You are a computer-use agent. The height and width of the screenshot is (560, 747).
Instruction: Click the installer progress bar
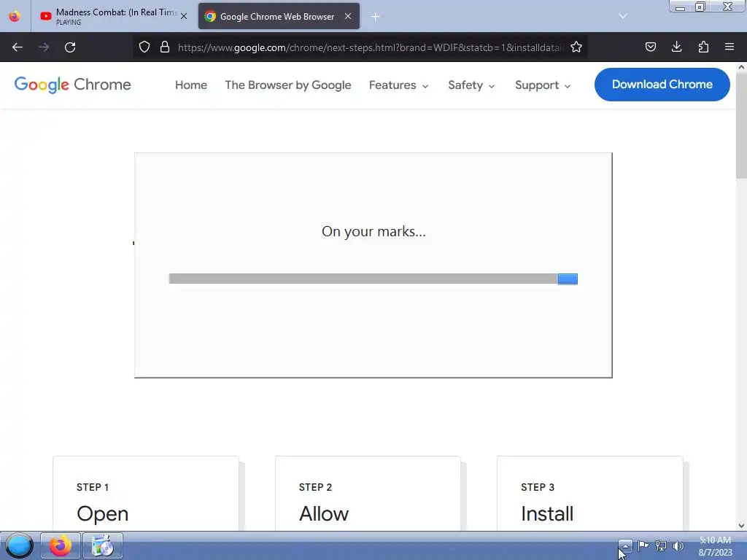pyautogui.click(x=373, y=279)
